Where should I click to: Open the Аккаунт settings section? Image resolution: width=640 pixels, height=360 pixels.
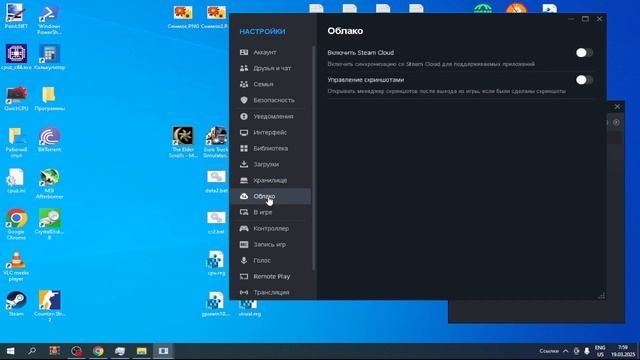(270, 52)
